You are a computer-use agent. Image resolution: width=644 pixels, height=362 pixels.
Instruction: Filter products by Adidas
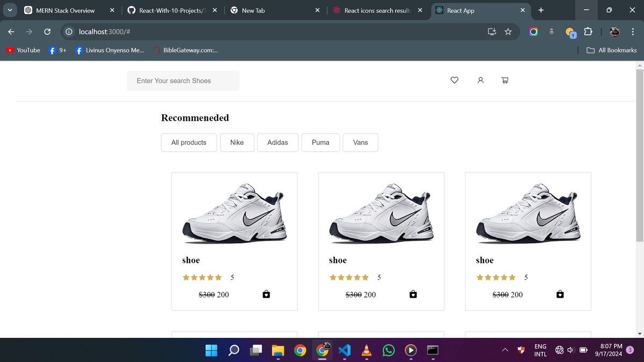pyautogui.click(x=277, y=143)
